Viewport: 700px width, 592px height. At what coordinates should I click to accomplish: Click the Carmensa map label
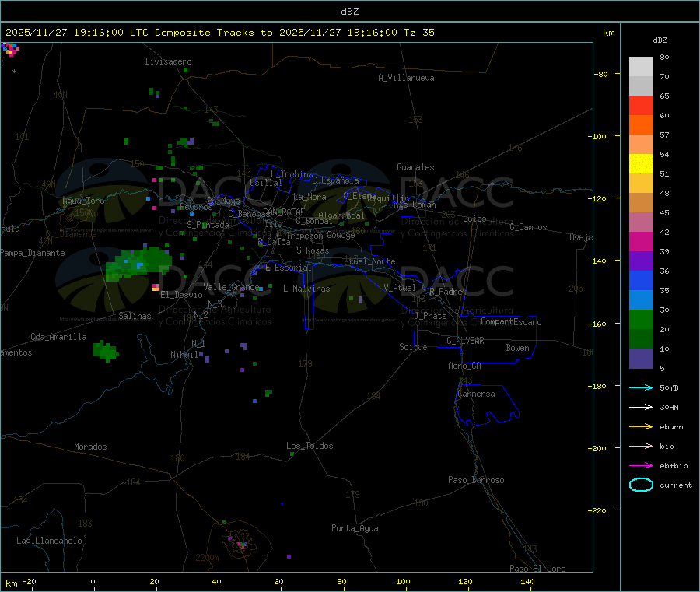pos(476,394)
